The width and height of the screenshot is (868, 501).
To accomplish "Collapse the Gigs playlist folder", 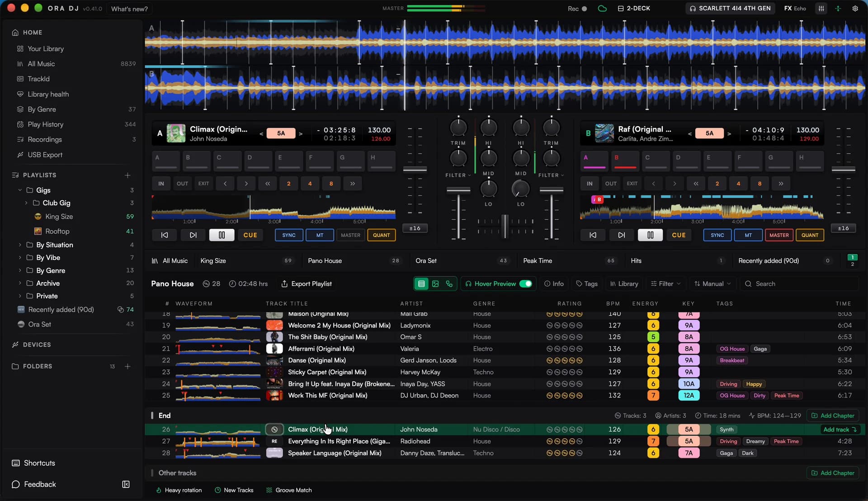I will tap(20, 190).
